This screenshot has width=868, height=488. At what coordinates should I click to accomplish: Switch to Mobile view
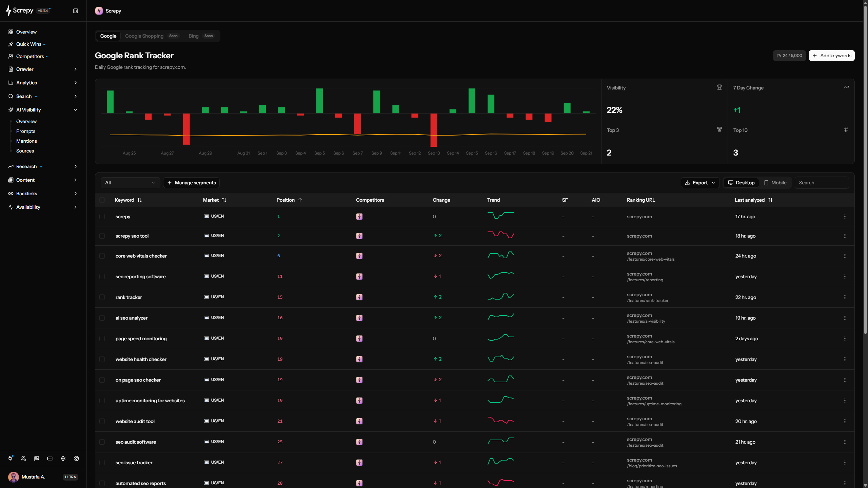[775, 183]
